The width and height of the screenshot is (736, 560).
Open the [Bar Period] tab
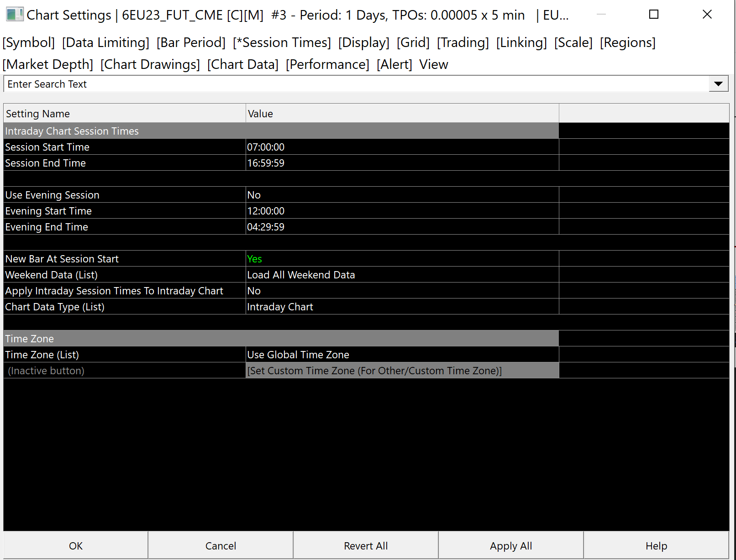click(x=191, y=42)
